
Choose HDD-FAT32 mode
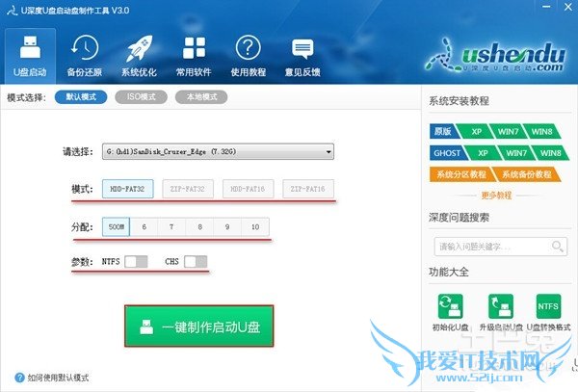127,189
